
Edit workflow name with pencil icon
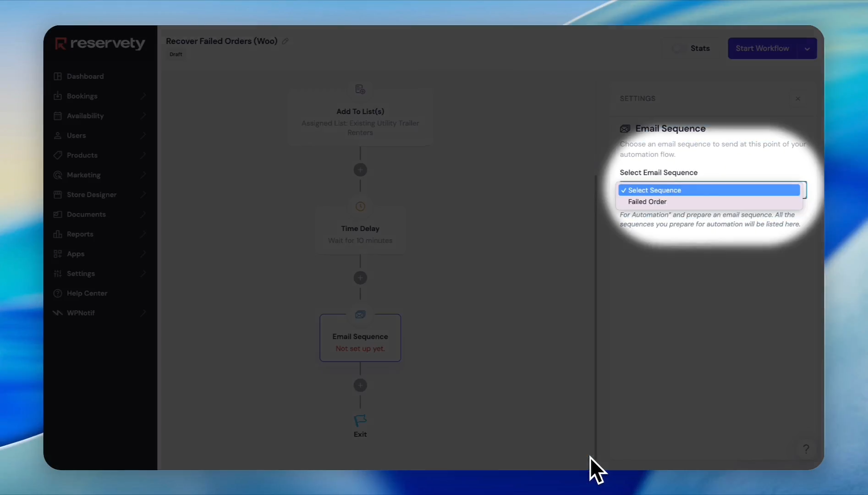pyautogui.click(x=285, y=41)
